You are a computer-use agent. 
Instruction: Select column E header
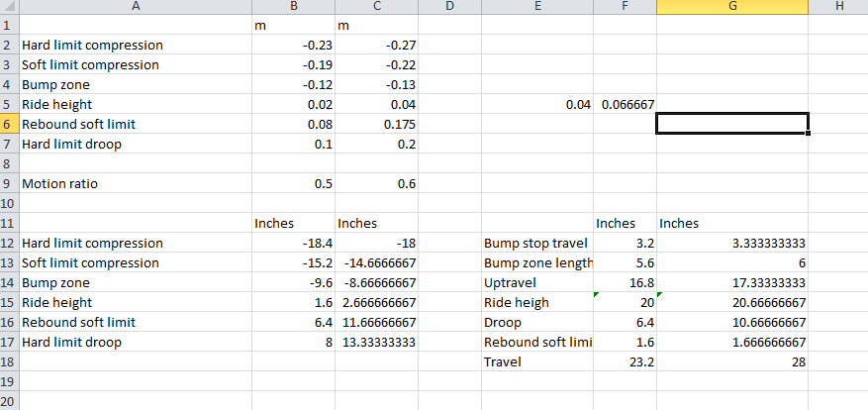click(537, 7)
